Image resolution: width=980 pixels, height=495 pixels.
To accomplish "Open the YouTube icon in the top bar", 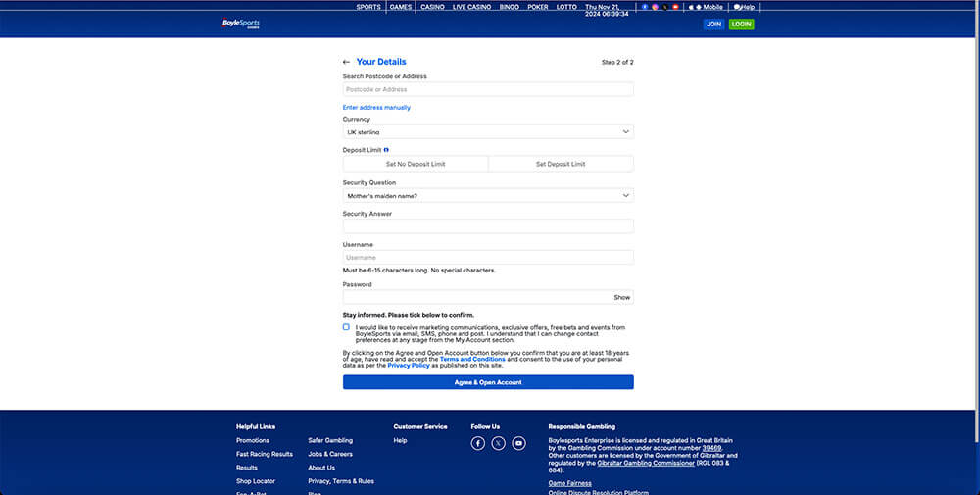I will [675, 7].
